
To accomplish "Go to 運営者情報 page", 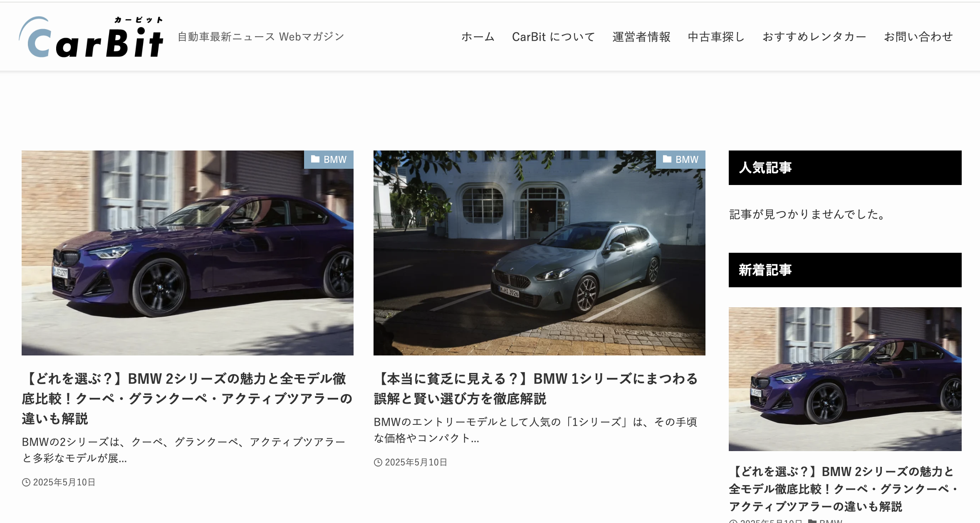I will 641,37.
